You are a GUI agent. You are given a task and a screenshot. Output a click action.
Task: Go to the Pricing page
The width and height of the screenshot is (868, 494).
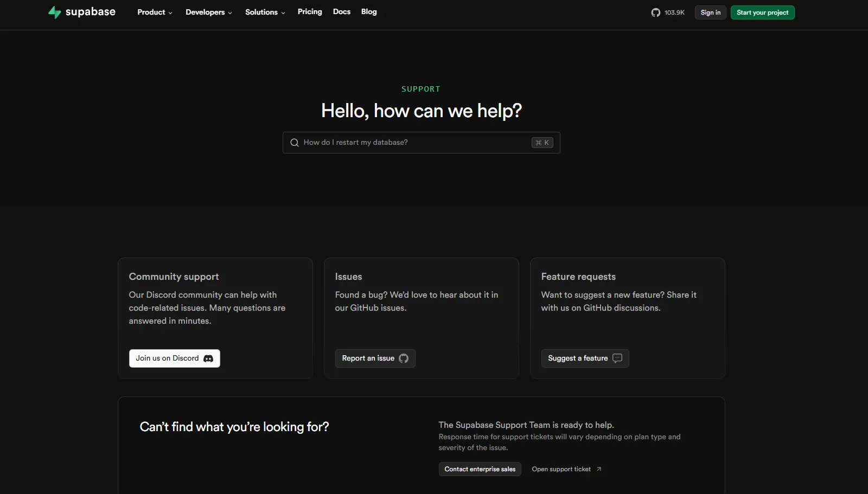click(x=310, y=12)
